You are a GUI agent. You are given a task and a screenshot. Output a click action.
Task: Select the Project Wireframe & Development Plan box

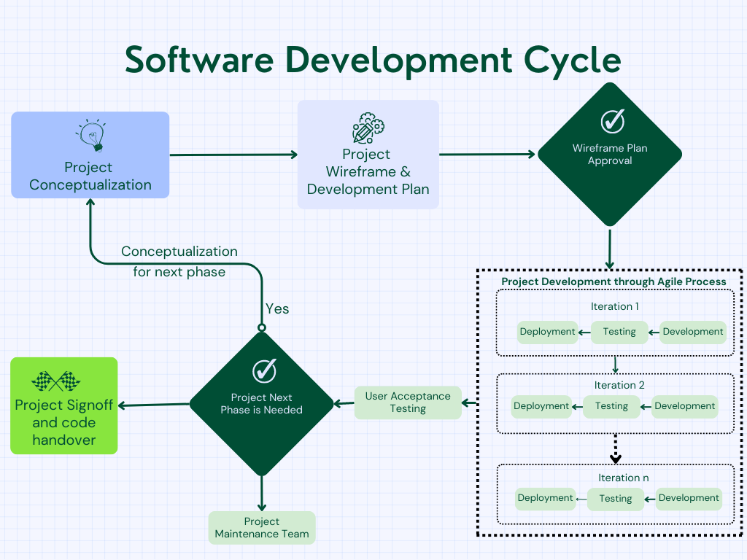[x=368, y=155]
